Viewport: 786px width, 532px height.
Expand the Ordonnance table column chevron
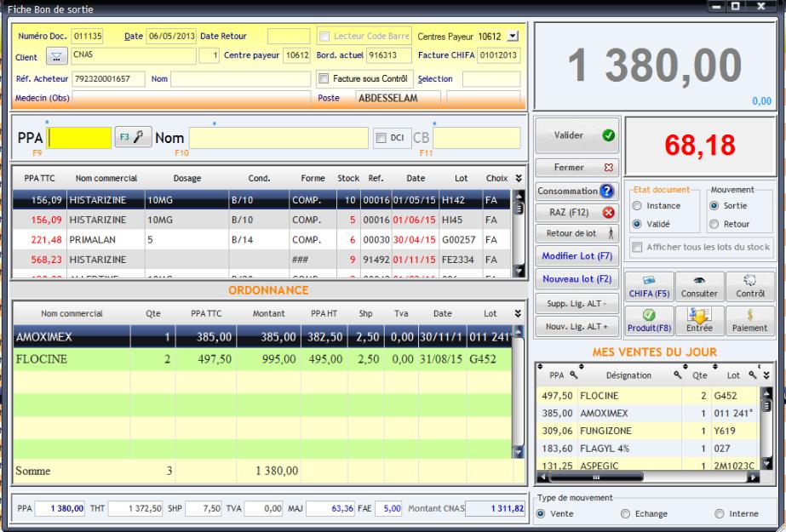coord(519,313)
